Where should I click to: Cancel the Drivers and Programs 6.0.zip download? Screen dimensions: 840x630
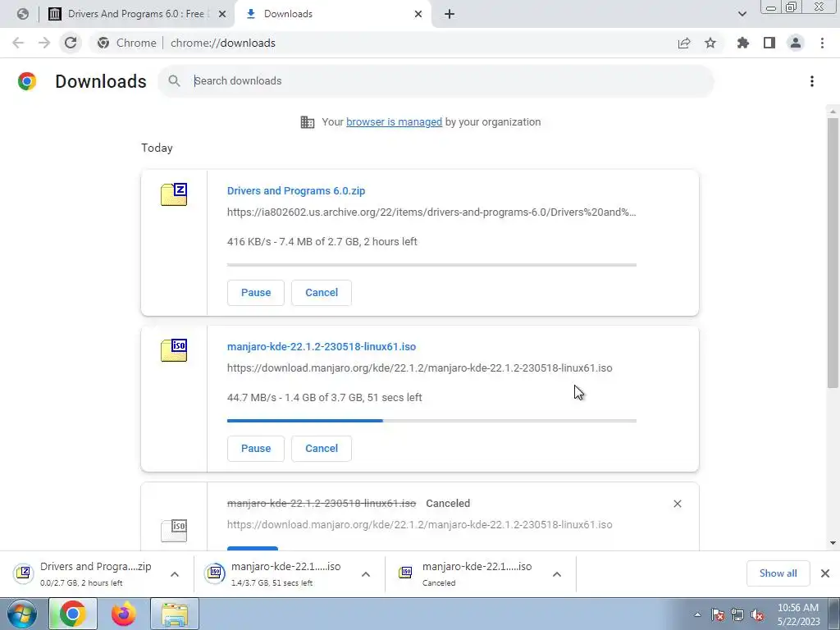(x=322, y=293)
